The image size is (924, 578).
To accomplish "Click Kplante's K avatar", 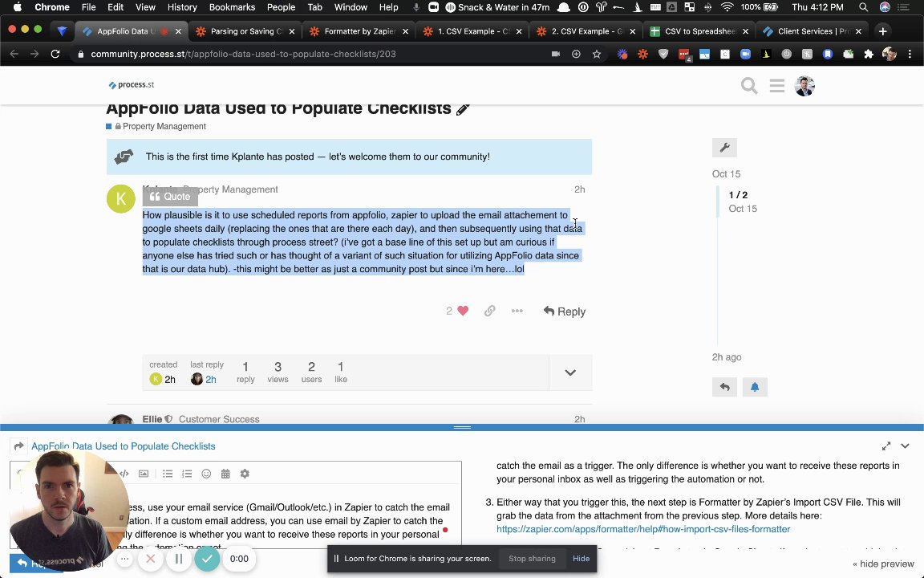I will (x=121, y=199).
